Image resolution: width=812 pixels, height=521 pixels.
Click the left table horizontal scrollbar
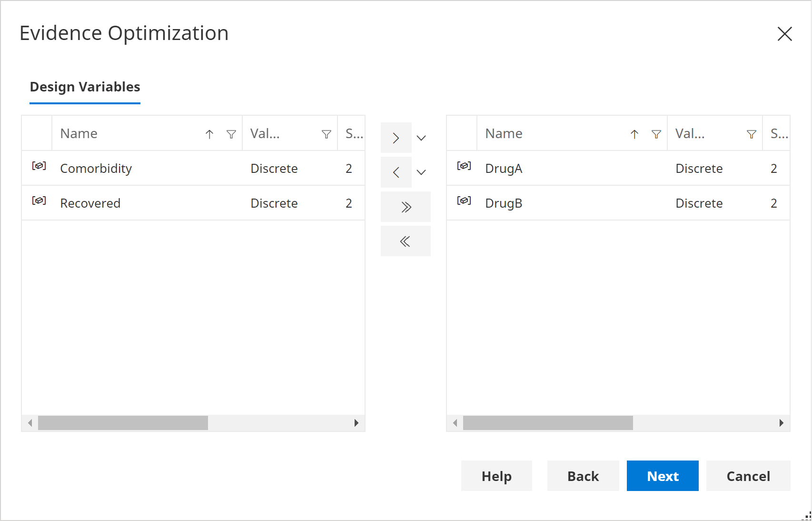[123, 423]
